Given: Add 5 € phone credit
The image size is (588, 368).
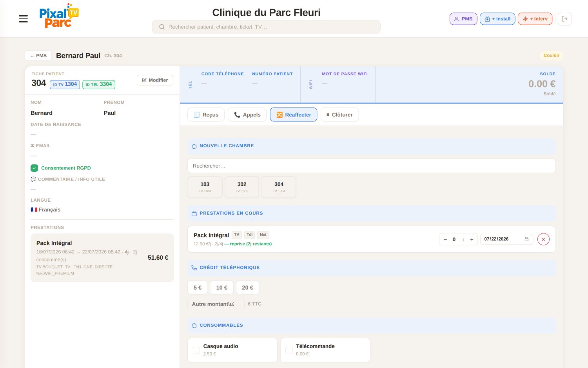Looking at the screenshot, I should click(x=198, y=288).
